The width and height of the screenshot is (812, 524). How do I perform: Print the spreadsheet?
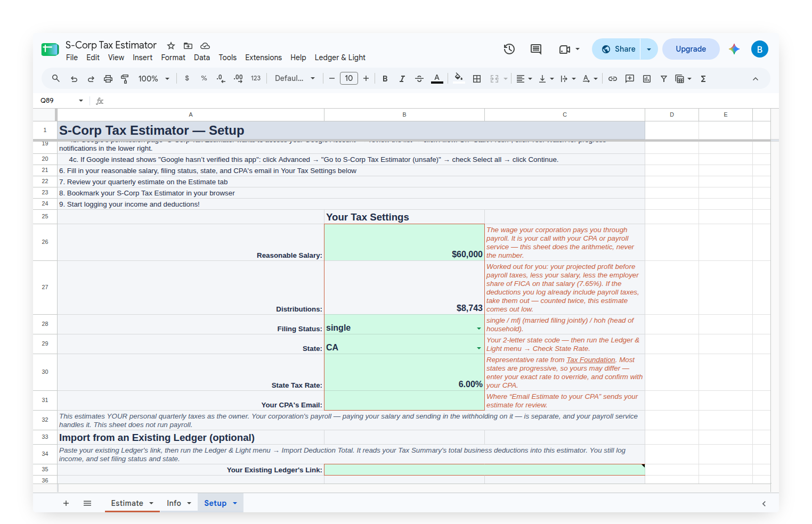coord(108,79)
